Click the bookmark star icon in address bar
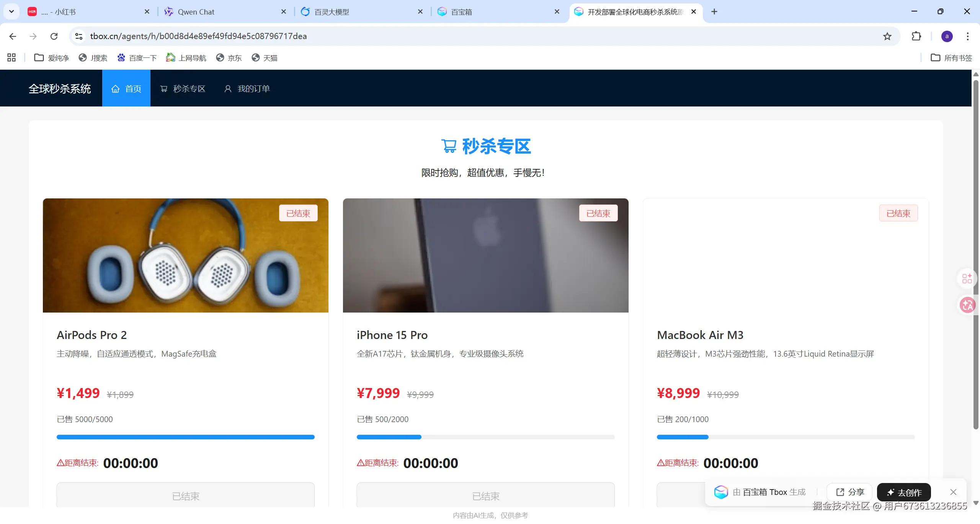The height and width of the screenshot is (524, 980). coord(887,36)
